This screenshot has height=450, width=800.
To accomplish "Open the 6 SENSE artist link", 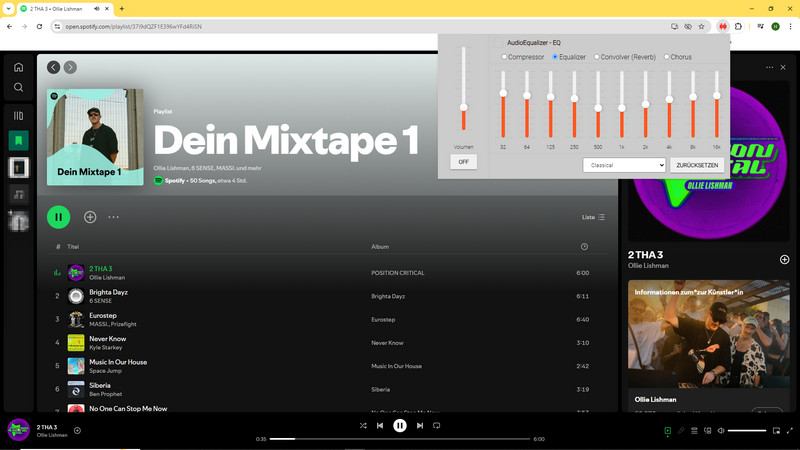I will pyautogui.click(x=101, y=301).
